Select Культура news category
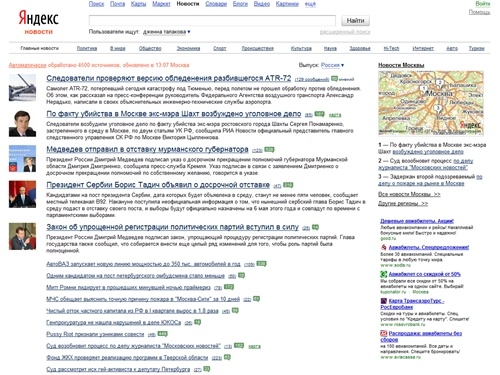Viewport: 500px width, 375px height. (x=301, y=48)
